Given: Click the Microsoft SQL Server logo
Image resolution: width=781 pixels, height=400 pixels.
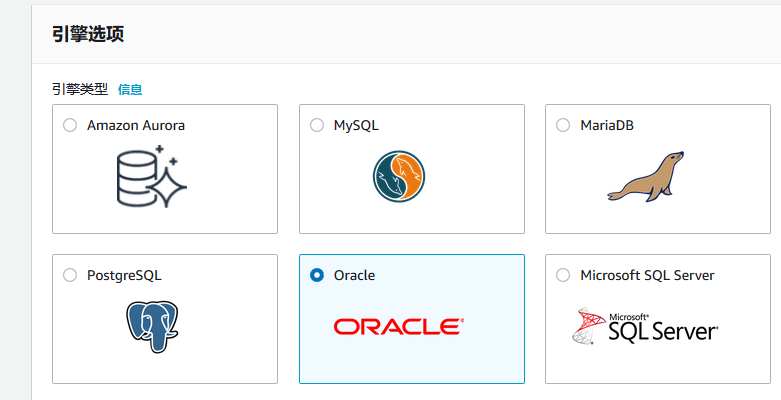Looking at the screenshot, I should click(x=646, y=326).
